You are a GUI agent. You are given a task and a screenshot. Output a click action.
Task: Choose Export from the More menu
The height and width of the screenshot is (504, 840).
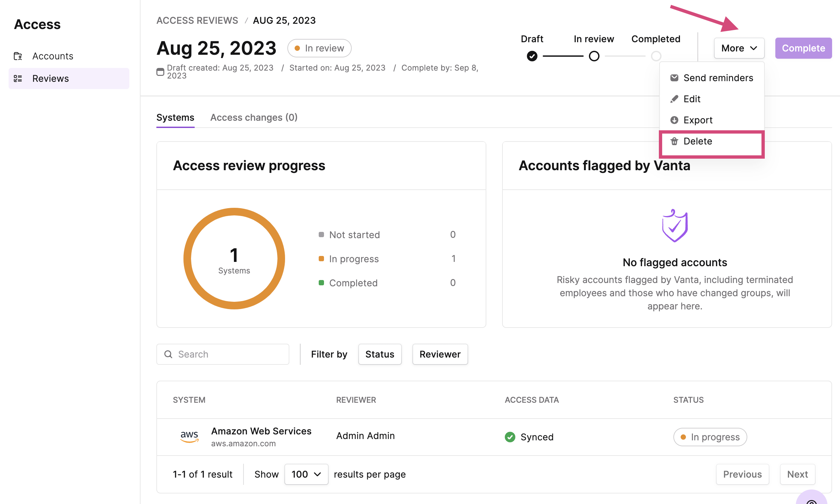coord(712,120)
